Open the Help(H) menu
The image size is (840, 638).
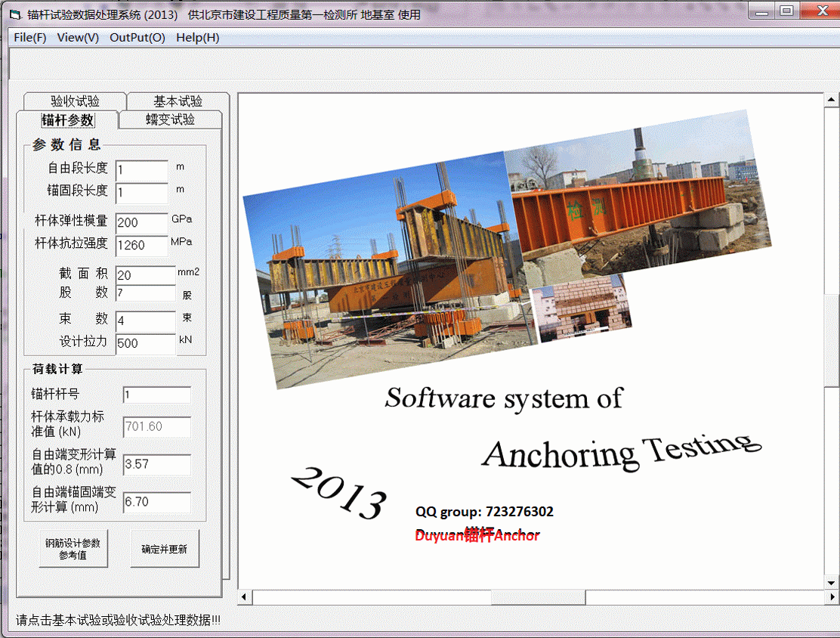(197, 37)
